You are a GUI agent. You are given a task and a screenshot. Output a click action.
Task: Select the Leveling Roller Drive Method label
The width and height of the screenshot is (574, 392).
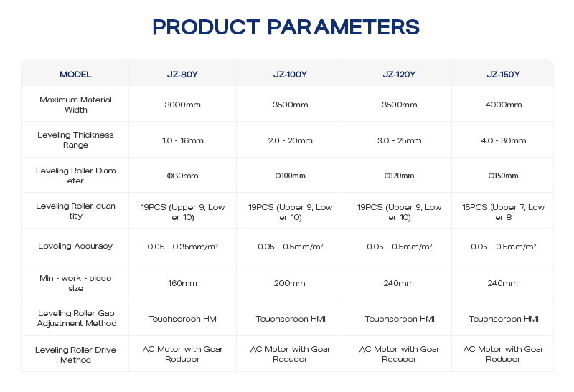click(x=75, y=354)
